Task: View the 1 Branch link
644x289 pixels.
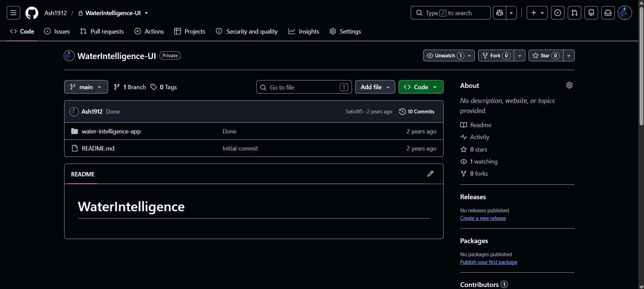Action: pyautogui.click(x=130, y=87)
